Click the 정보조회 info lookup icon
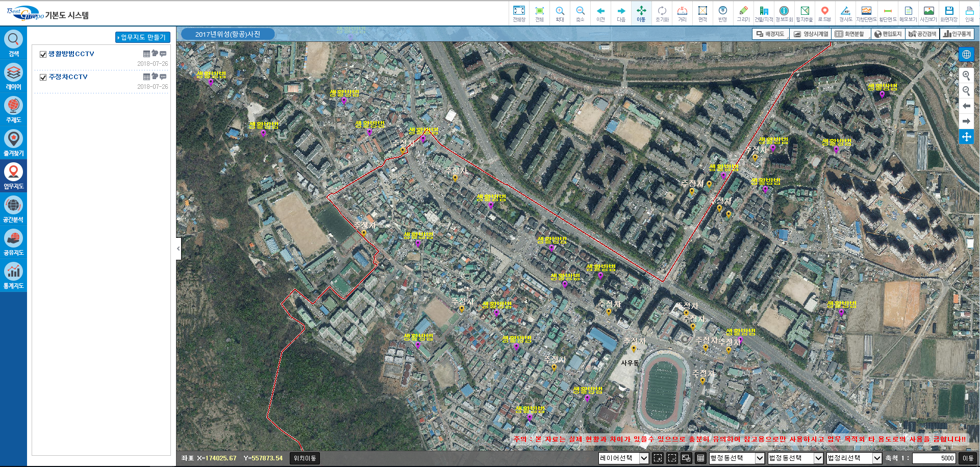980x467 pixels. [784, 13]
